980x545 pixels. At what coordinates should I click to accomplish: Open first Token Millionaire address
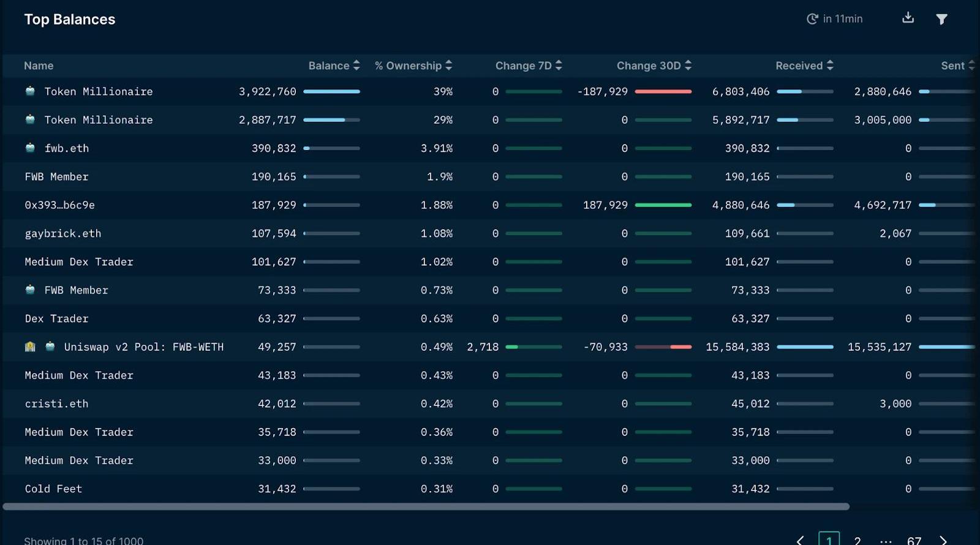[99, 91]
